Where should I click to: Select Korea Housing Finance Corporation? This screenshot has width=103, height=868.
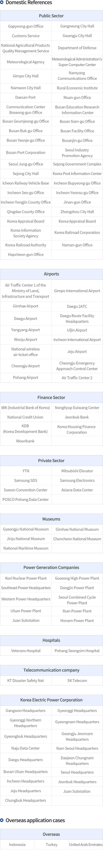(x=77, y=429)
